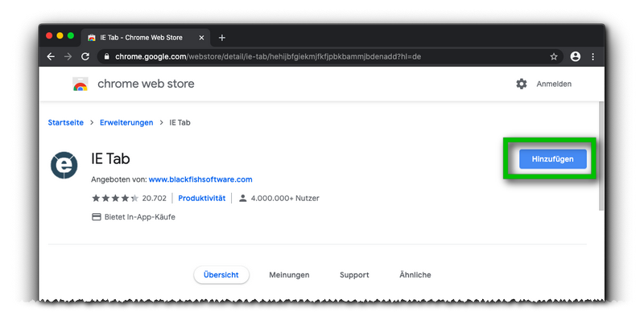This screenshot has height=312, width=644.
Task: Click the in-app purchases card icon
Action: coord(96,217)
